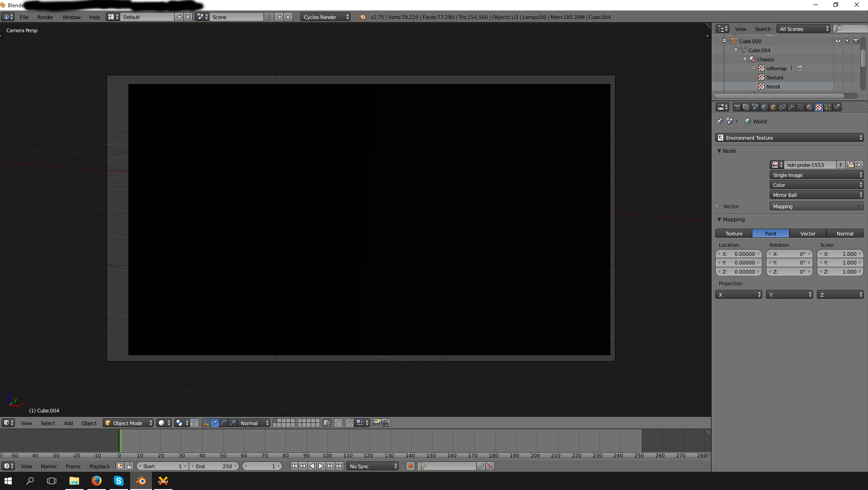Viewport: 868px width, 490px height.
Task: Open the Render properties tab (camera icon)
Action: [x=737, y=107]
